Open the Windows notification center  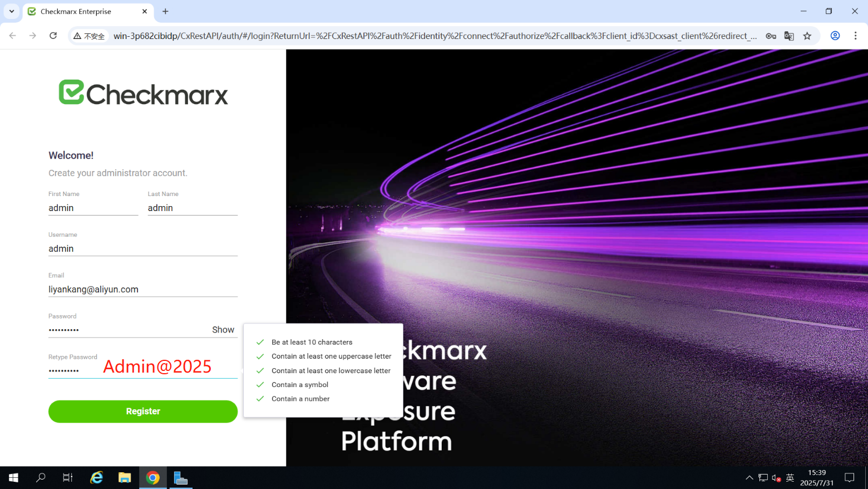point(850,478)
